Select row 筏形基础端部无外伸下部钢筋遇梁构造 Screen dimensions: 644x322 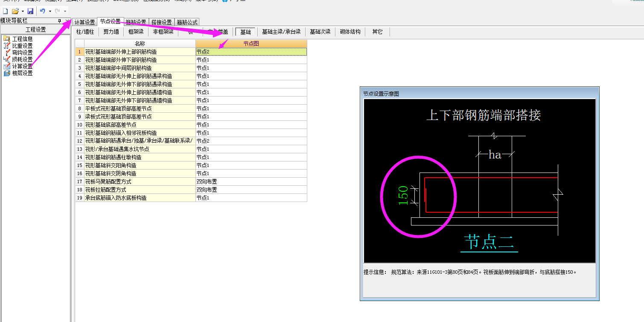pos(140,84)
